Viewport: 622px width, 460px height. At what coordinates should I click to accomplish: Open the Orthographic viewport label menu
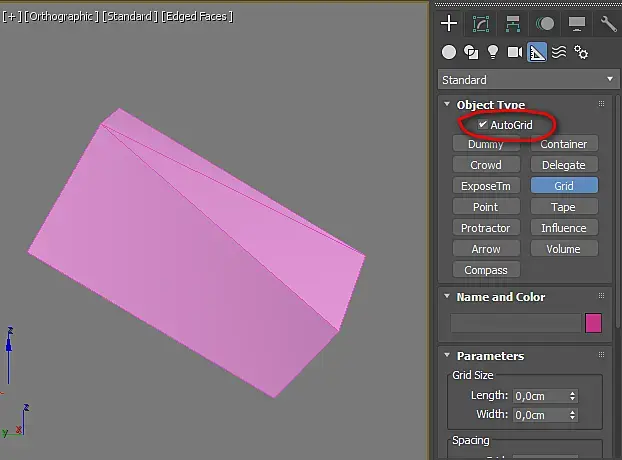(x=61, y=16)
